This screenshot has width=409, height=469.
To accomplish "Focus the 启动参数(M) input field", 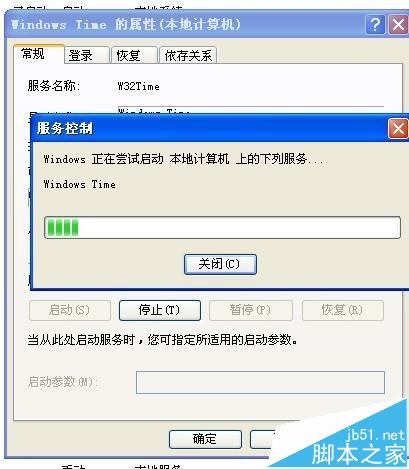I will coord(260,382).
